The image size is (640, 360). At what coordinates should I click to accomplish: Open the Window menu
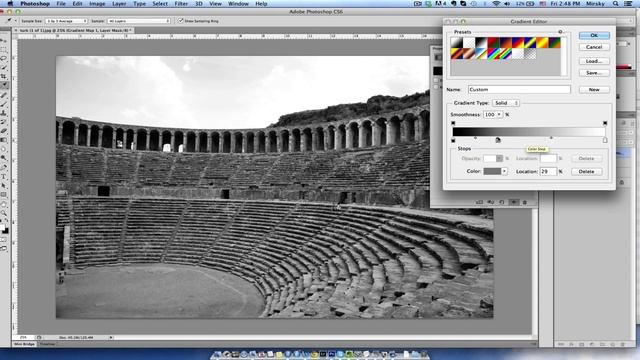tap(238, 4)
